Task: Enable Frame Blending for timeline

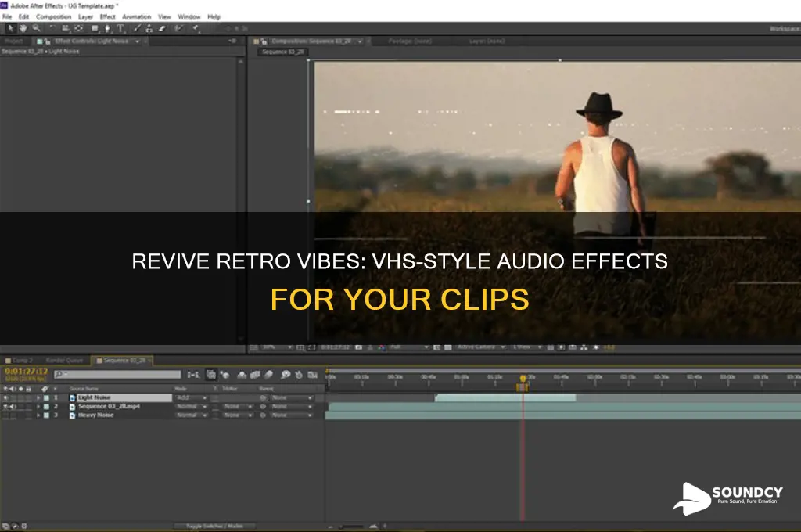Action: pos(255,375)
